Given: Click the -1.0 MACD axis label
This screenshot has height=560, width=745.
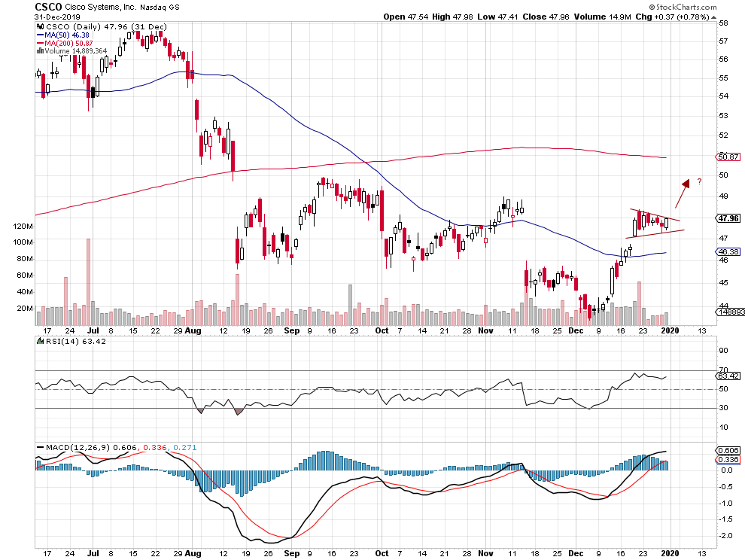Looking at the screenshot, I should (726, 503).
